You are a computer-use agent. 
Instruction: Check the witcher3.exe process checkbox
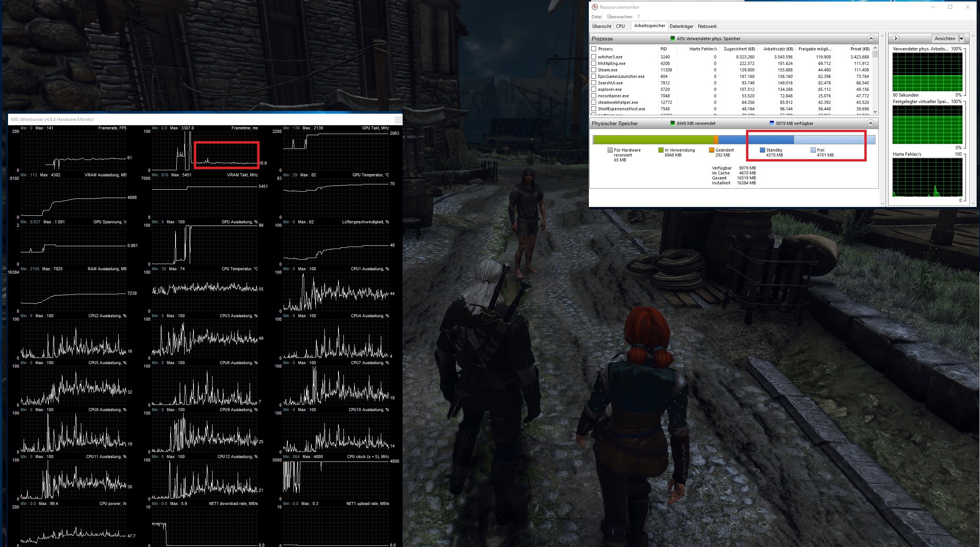click(x=593, y=57)
